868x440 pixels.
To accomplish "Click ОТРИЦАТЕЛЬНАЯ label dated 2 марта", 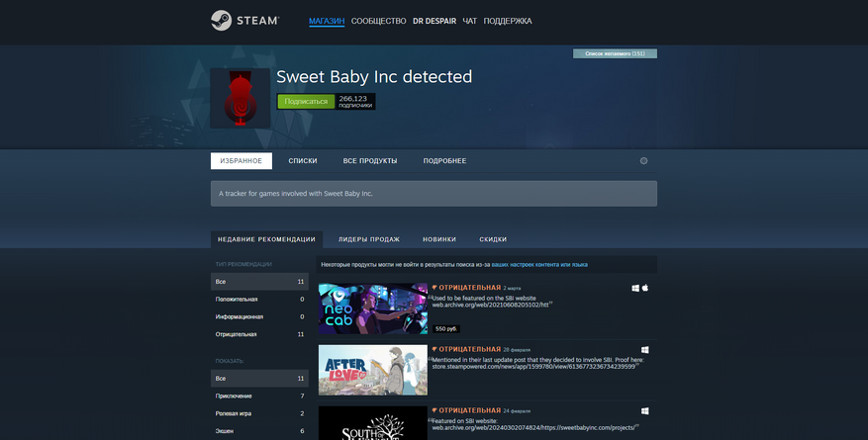I will [469, 288].
